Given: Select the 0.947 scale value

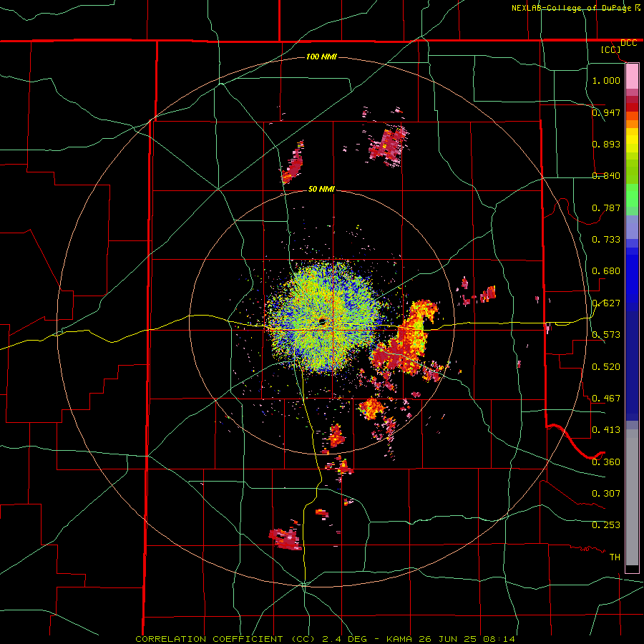Looking at the screenshot, I should (x=606, y=112).
